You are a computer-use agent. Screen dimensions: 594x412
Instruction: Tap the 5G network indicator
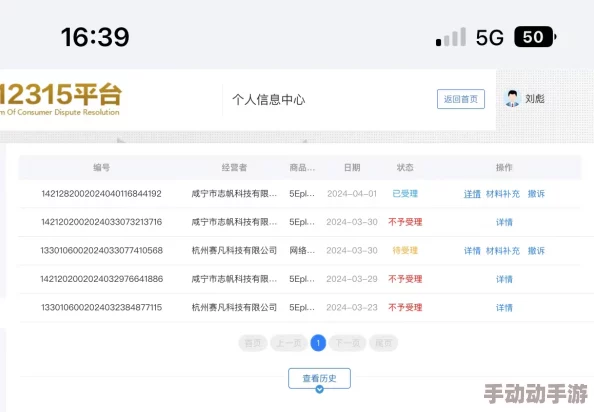click(x=490, y=37)
